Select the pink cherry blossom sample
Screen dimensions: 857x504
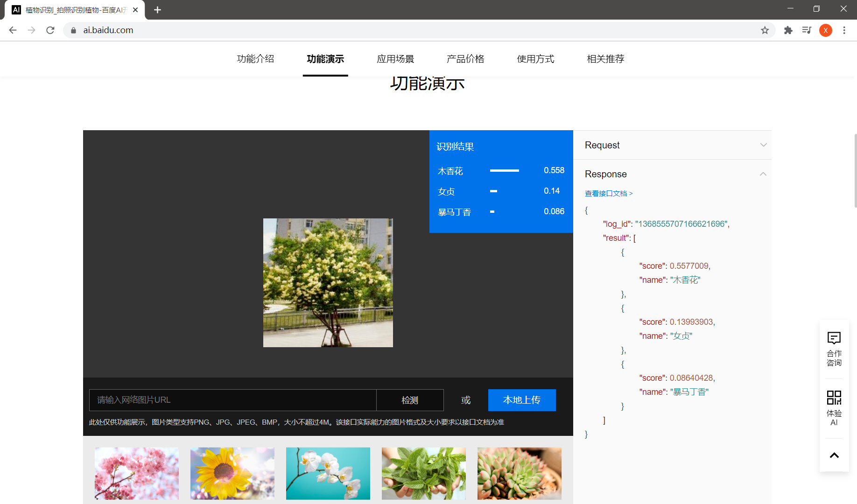click(137, 474)
